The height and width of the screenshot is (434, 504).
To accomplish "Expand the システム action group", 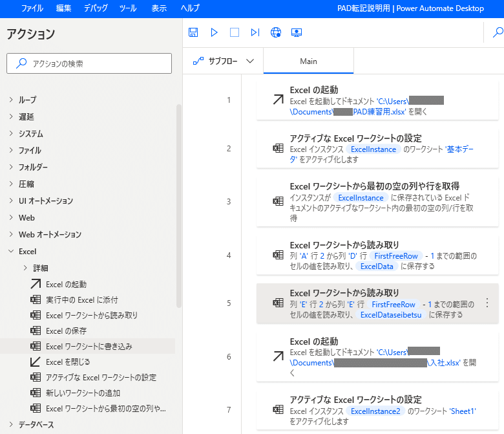I will (11, 133).
